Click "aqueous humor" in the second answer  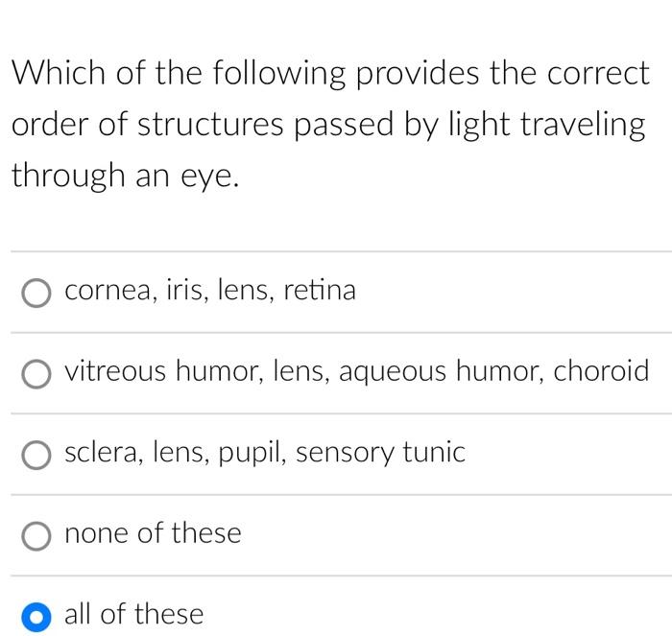(440, 372)
